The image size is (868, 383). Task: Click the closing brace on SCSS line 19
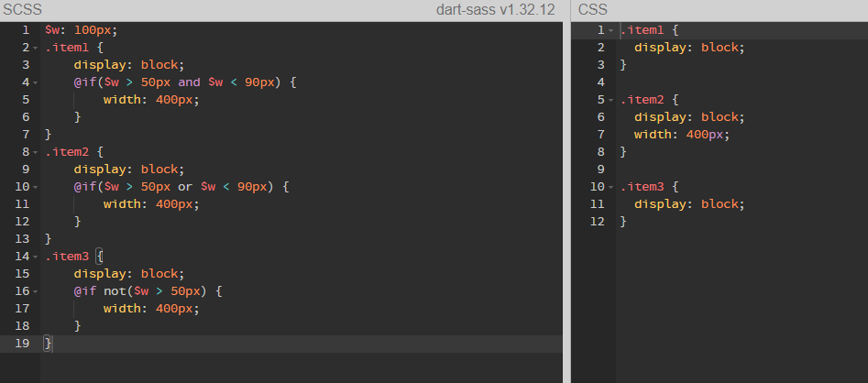click(x=49, y=344)
